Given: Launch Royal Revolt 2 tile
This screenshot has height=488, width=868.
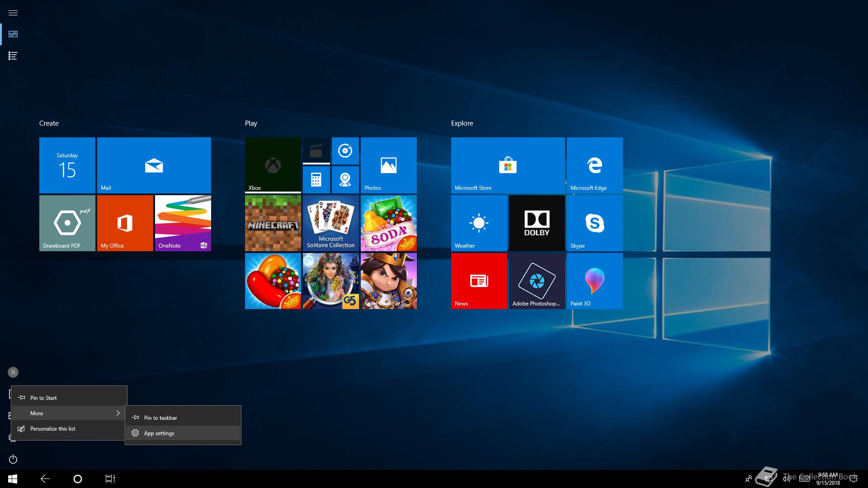Looking at the screenshot, I should (x=389, y=281).
